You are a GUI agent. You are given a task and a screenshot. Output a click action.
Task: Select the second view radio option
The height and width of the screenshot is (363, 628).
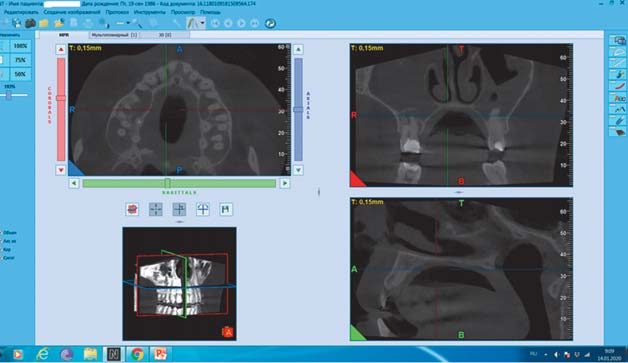coord(8,241)
